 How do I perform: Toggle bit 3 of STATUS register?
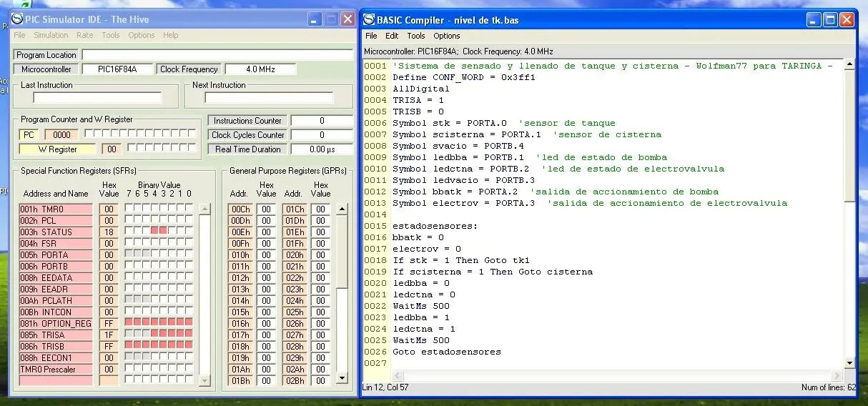point(163,232)
